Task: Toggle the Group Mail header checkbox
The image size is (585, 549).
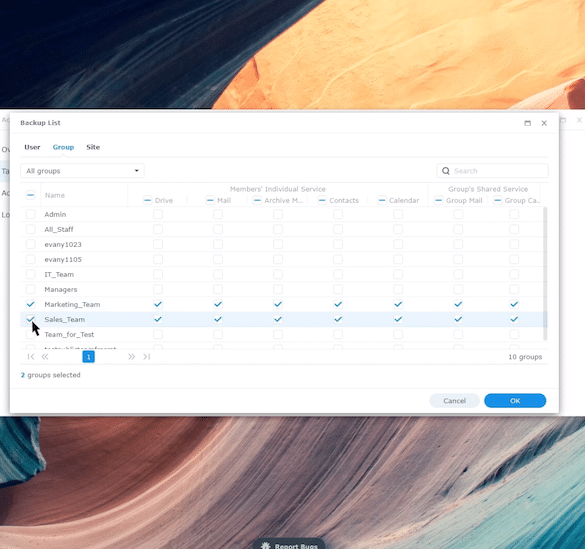Action: tap(439, 200)
